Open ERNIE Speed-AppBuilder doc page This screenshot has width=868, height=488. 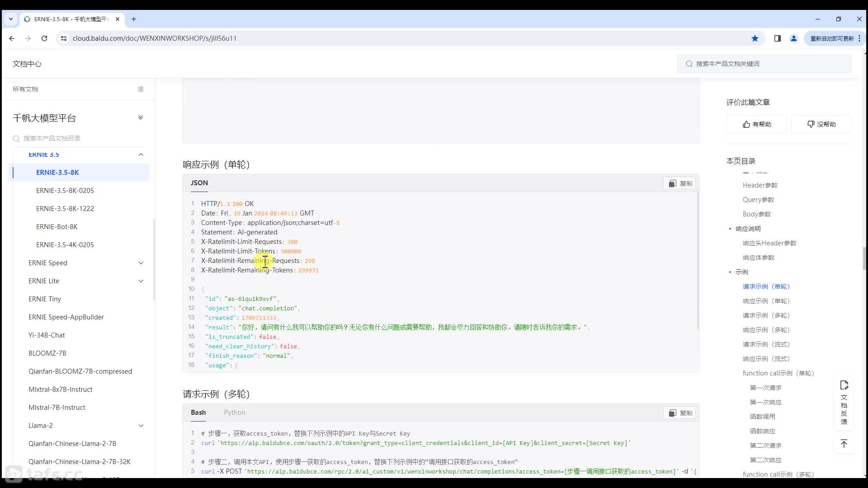[x=66, y=317]
